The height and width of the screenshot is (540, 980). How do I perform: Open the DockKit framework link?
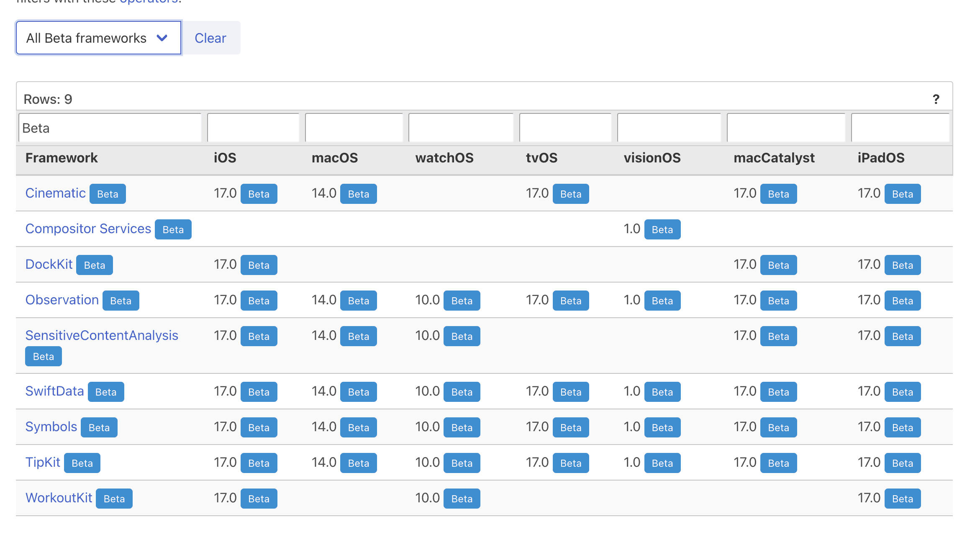click(49, 264)
